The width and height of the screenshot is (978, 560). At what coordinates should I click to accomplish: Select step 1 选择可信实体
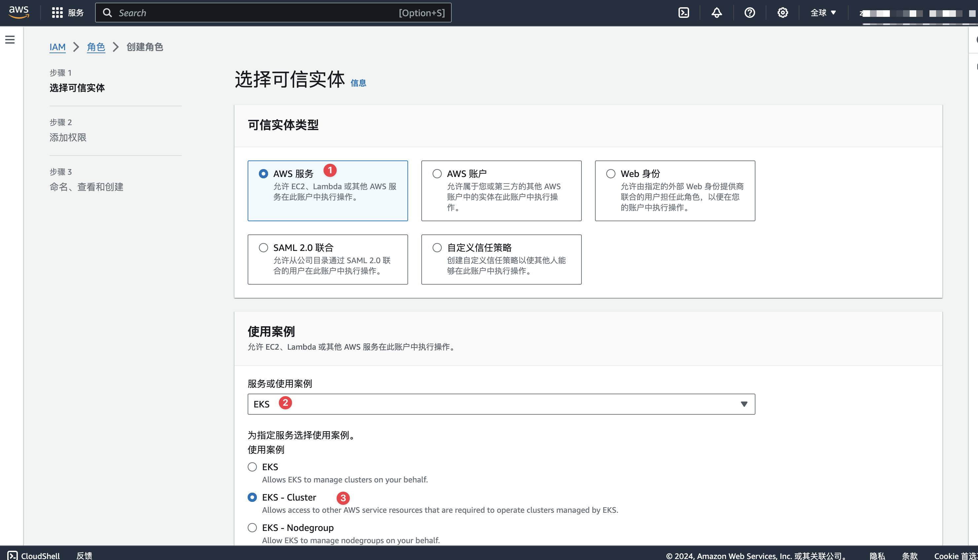pyautogui.click(x=77, y=88)
